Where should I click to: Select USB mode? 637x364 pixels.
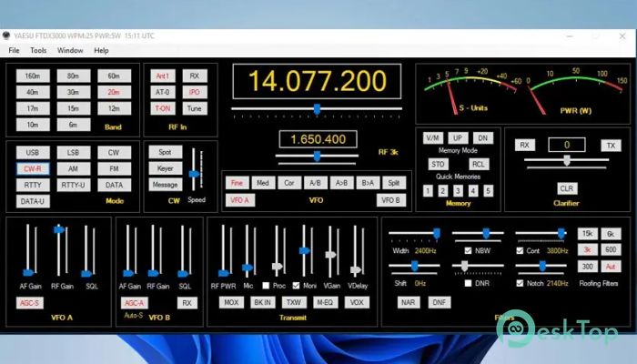(33, 152)
